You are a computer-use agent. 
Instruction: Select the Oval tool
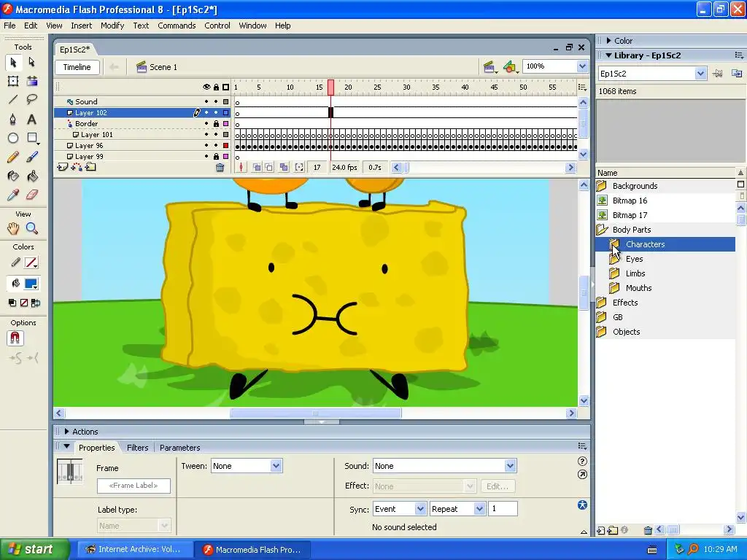click(x=13, y=138)
